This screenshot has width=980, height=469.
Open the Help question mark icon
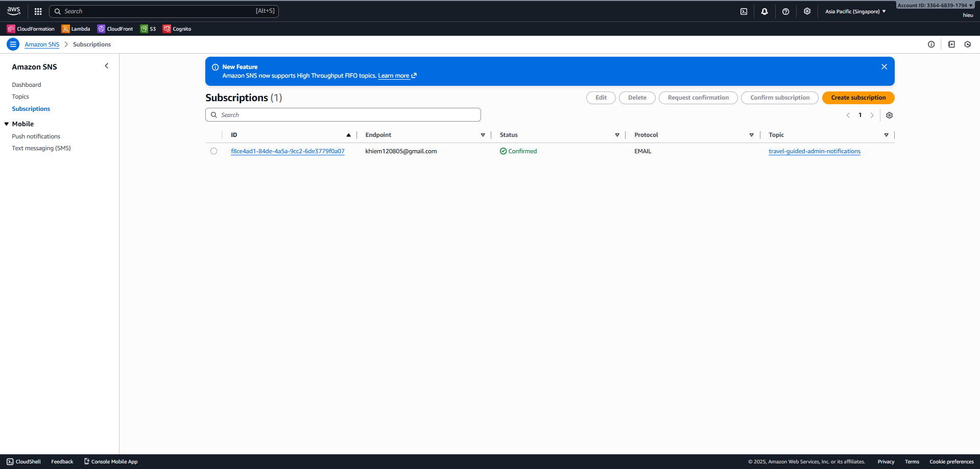(786, 11)
